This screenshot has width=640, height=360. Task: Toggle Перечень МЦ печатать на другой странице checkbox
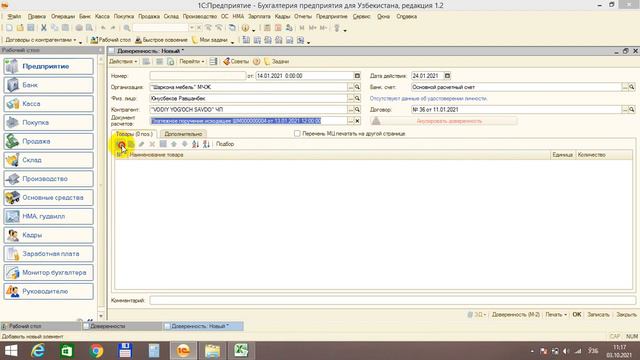[297, 133]
